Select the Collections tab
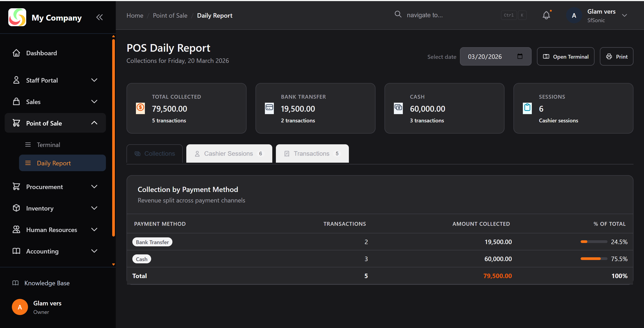The height and width of the screenshot is (328, 644). click(154, 153)
